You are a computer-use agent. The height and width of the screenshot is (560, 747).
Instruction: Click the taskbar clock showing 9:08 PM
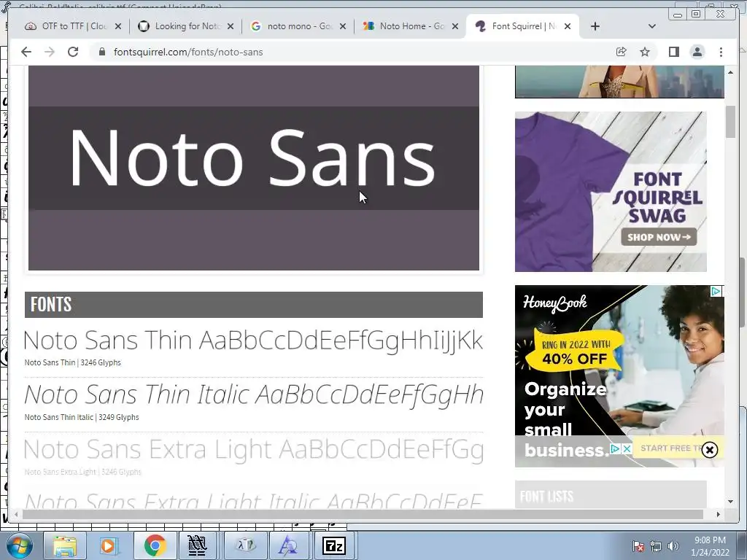[x=710, y=546]
